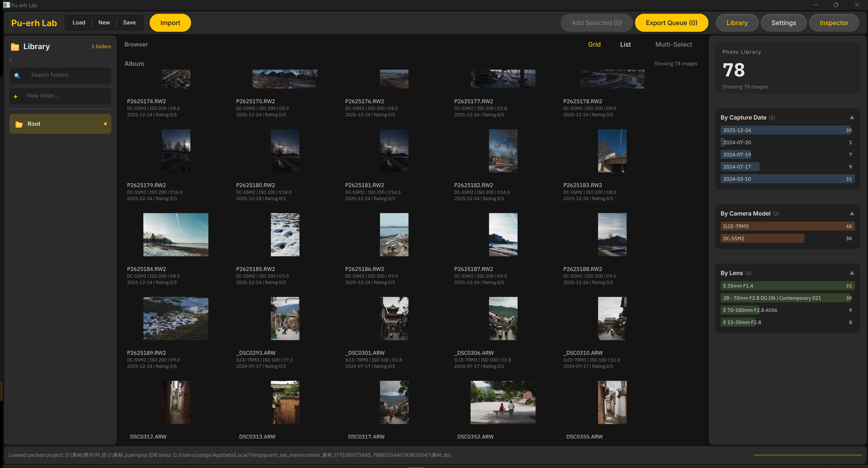
Task: Select the P2625184.RW2 thumbnail
Action: [176, 235]
